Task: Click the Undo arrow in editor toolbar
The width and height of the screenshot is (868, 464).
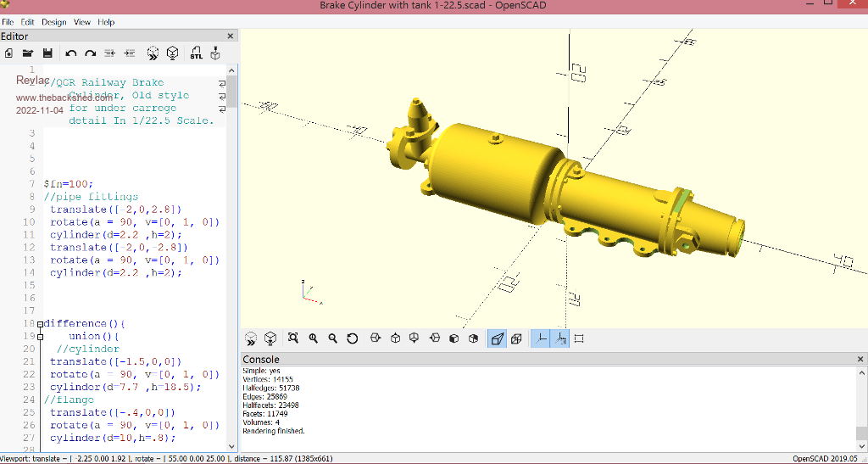Action: coord(71,53)
